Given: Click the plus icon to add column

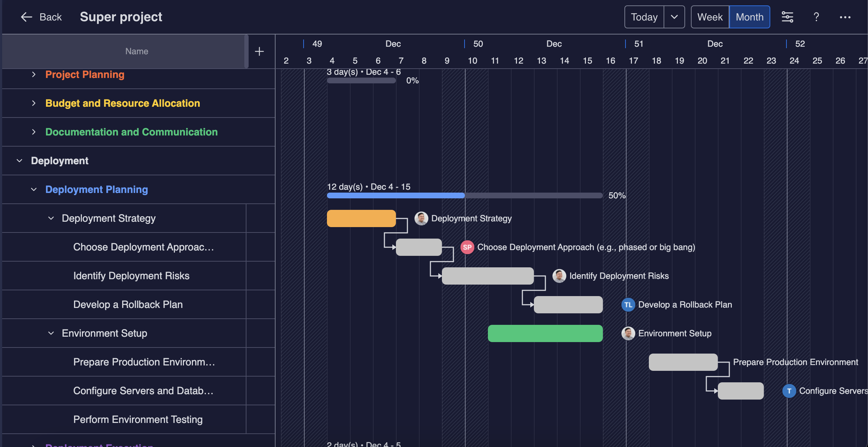Looking at the screenshot, I should (259, 51).
